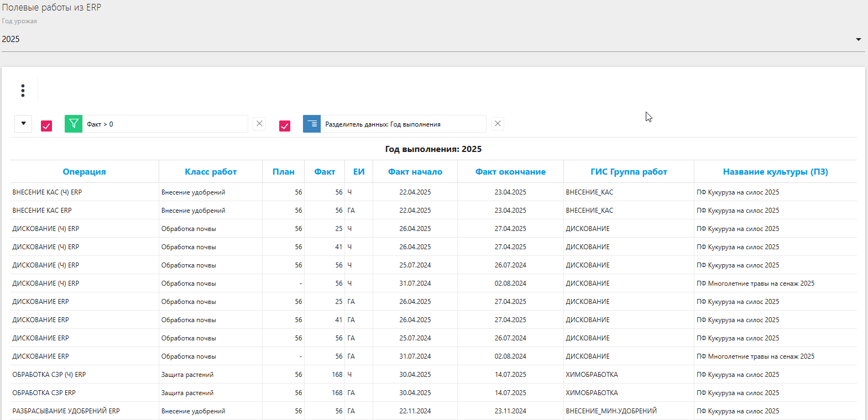Uncheck the 'Факт > 0' filter checkbox
Image resolution: width=868 pixels, height=420 pixels.
tap(46, 126)
